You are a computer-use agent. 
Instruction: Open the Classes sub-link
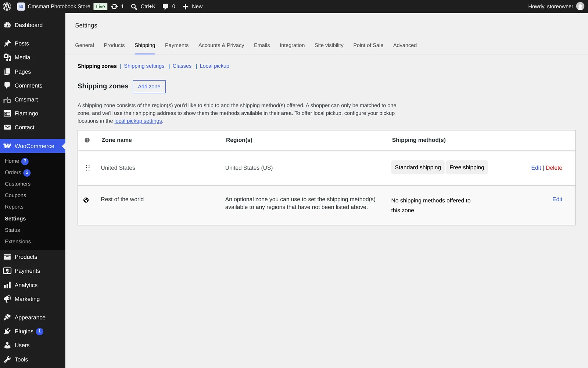click(x=182, y=66)
